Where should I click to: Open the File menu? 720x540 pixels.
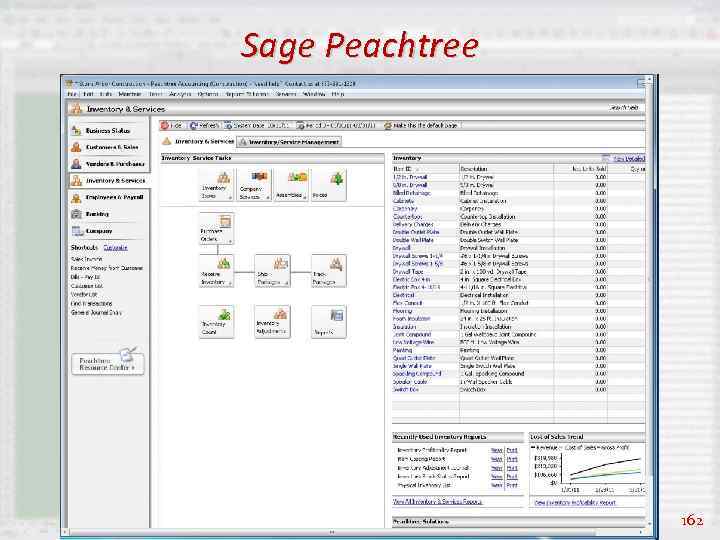point(73,94)
